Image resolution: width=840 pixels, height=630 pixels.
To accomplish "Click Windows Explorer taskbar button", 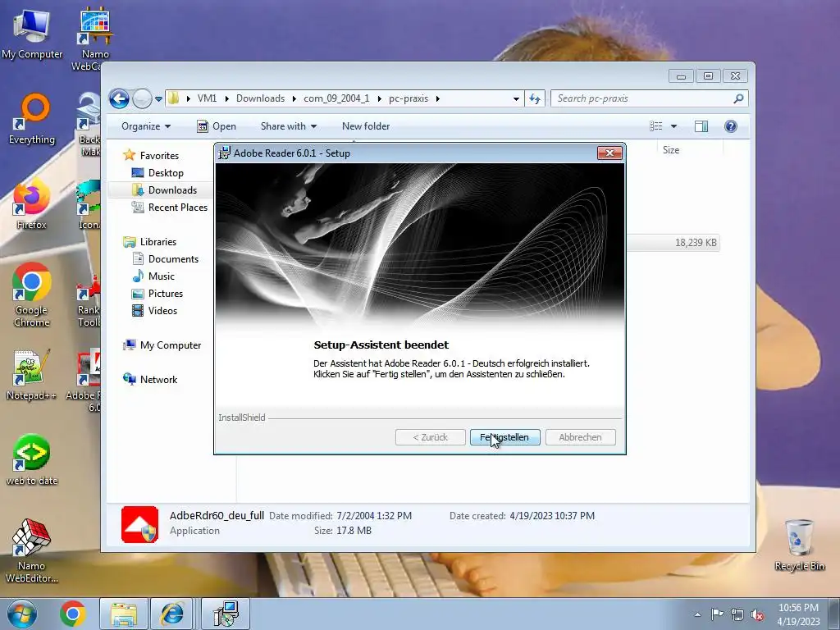I will pyautogui.click(x=124, y=614).
